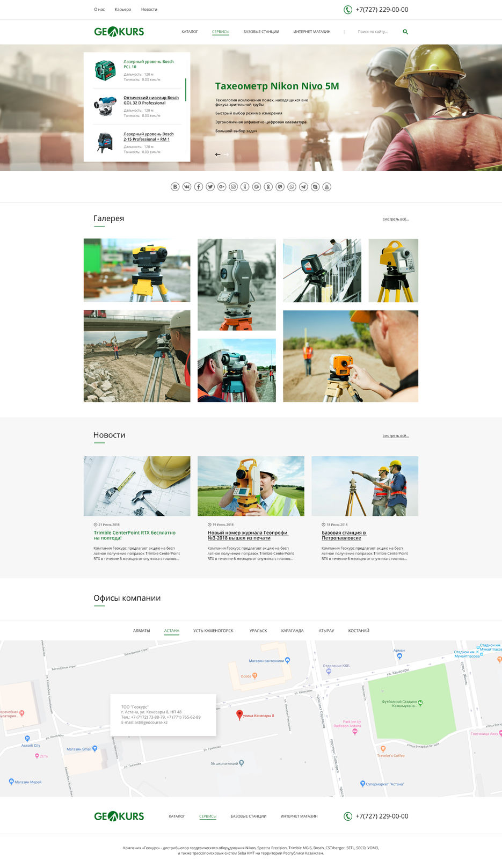
Task: Open the Telegram social icon
Action: [303, 187]
